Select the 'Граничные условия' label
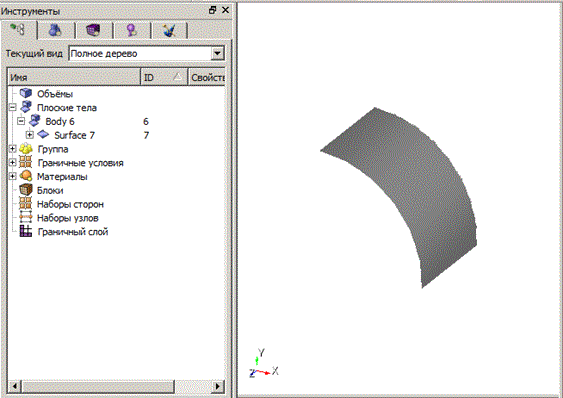563x398 pixels. pos(80,163)
